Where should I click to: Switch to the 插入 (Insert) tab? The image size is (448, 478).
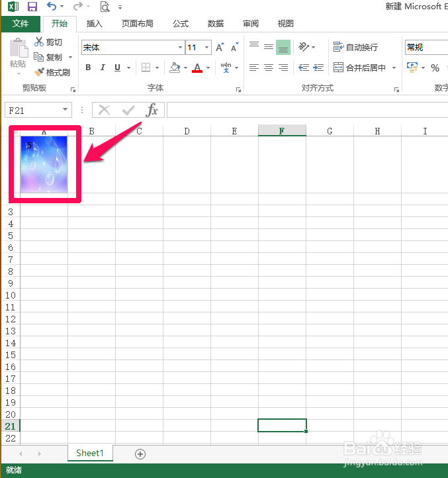point(94,23)
